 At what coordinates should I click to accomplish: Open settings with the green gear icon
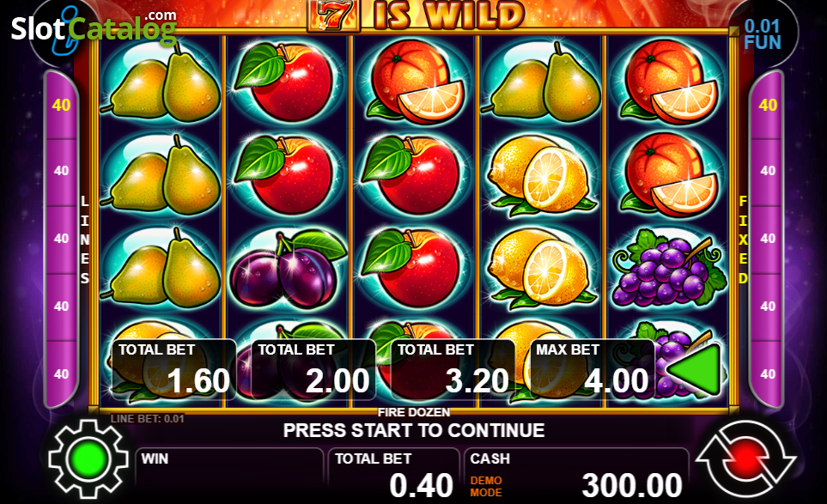point(88,458)
